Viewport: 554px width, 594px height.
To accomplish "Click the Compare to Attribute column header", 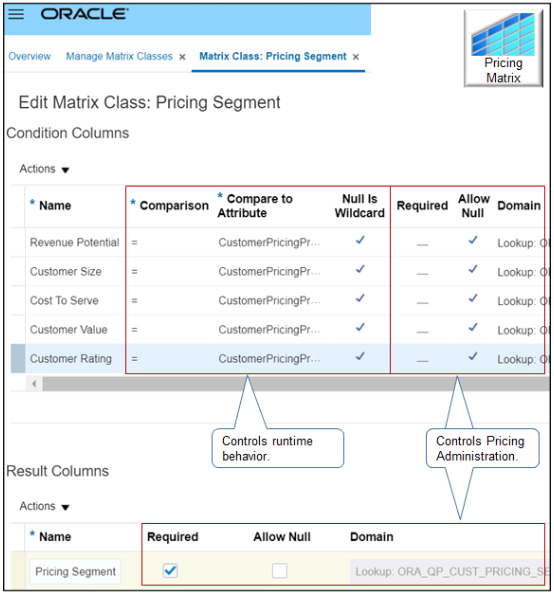I will coord(255,206).
